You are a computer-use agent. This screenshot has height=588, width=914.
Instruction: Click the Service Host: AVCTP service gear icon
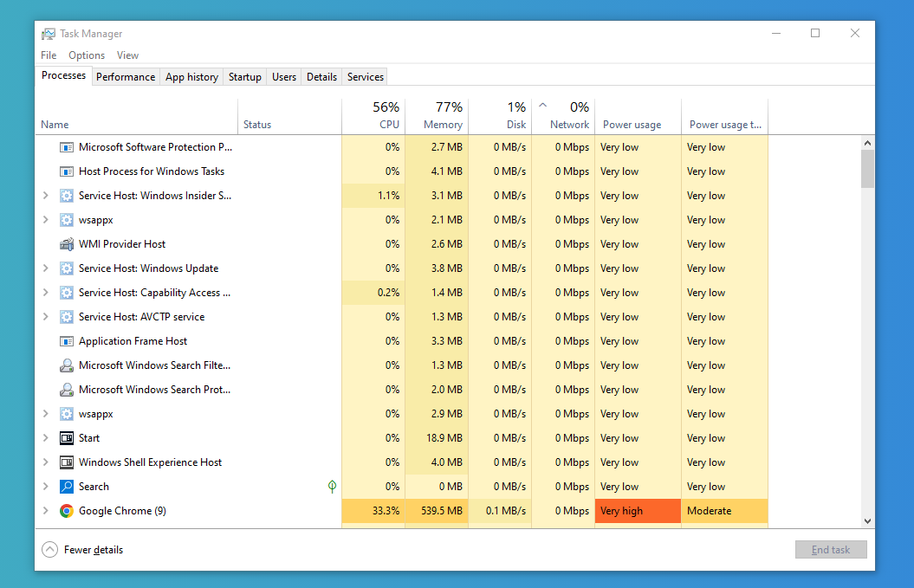tap(67, 317)
